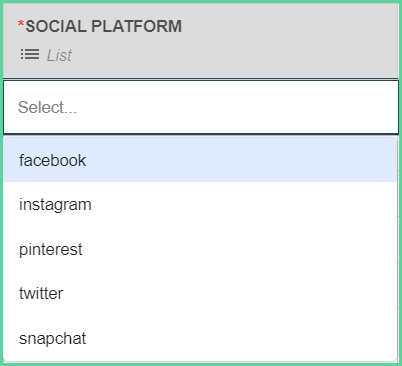Click the red required asterisk marker

[x=21, y=24]
